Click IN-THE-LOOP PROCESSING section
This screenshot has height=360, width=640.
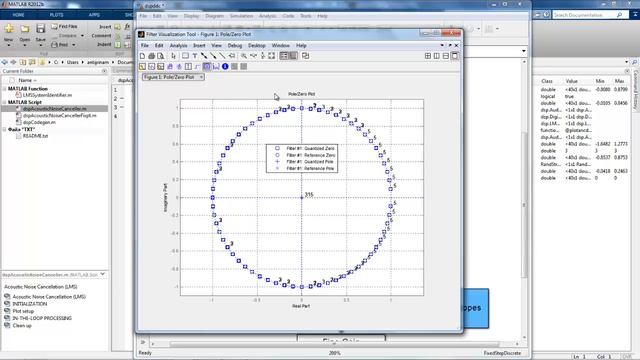click(42, 318)
